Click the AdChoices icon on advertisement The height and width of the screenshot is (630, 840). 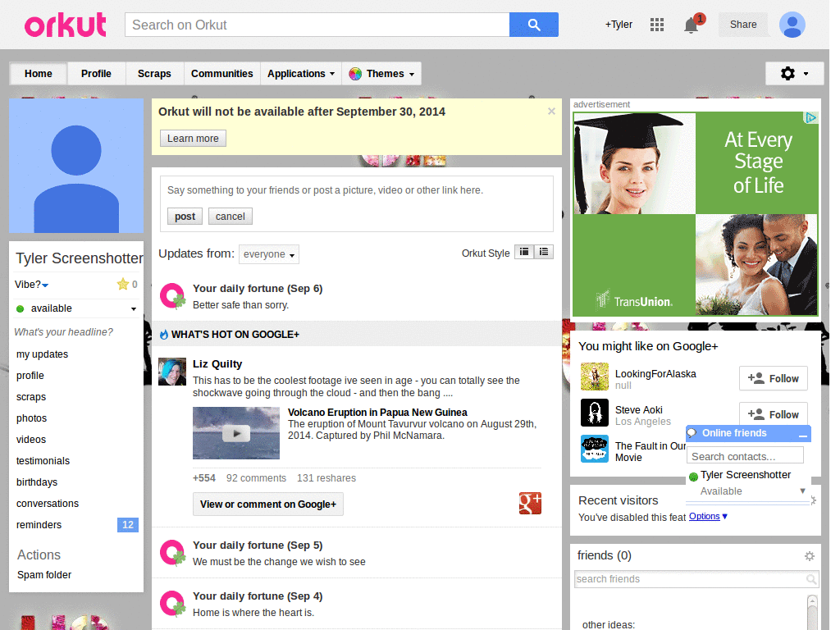click(x=810, y=118)
